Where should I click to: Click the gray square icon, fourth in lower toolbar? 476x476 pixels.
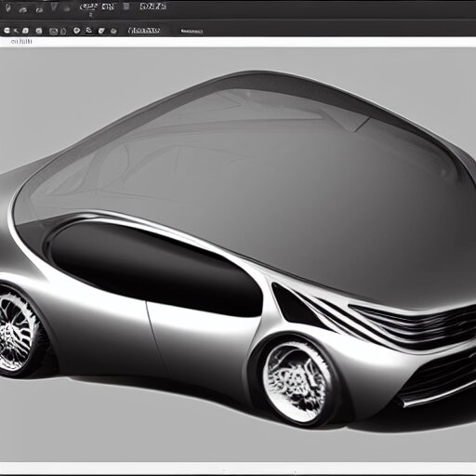pyautogui.click(x=39, y=31)
